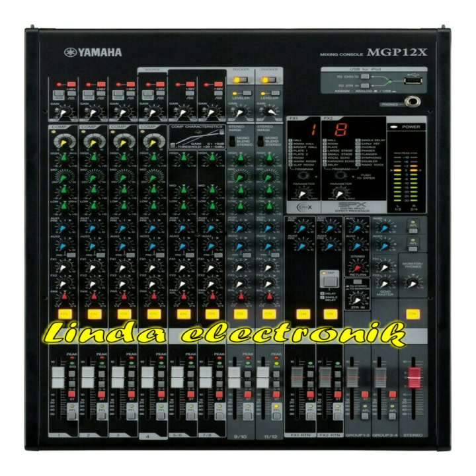The image size is (476, 476).
Task: Click the FX2 PROGRAM push-to-enter knob
Action: coord(340,176)
